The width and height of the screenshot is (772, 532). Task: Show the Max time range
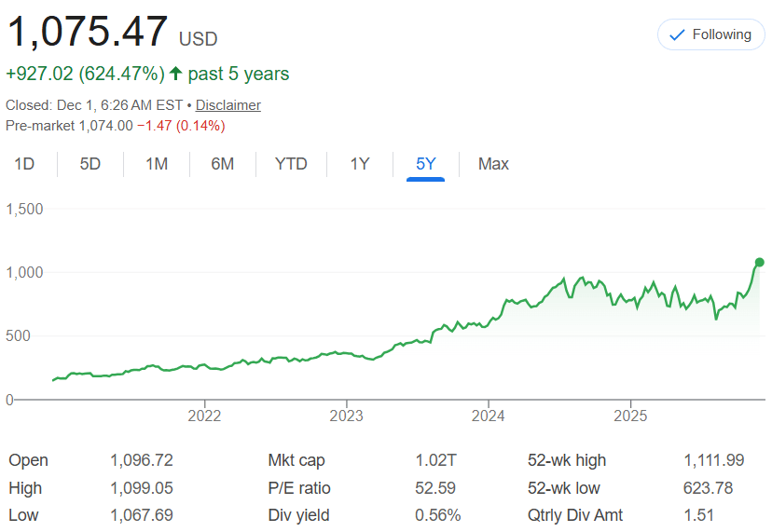point(493,164)
